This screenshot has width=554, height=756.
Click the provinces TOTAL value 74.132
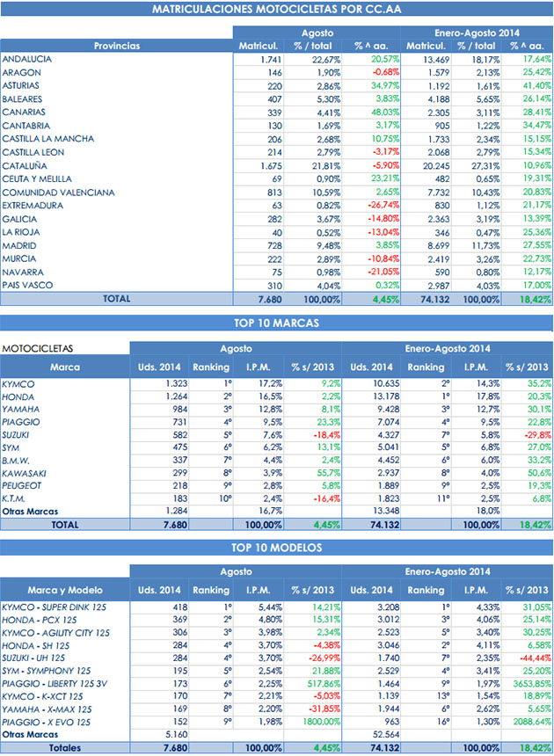coord(435,299)
